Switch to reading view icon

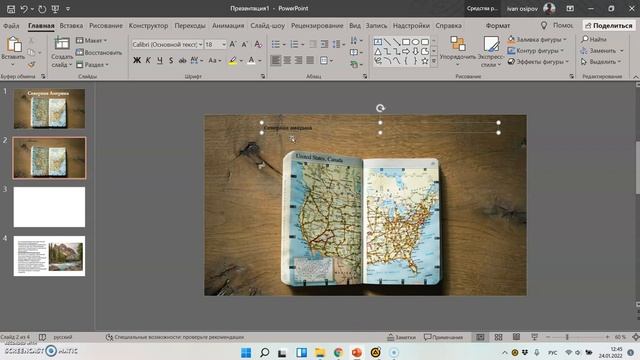coord(516,337)
